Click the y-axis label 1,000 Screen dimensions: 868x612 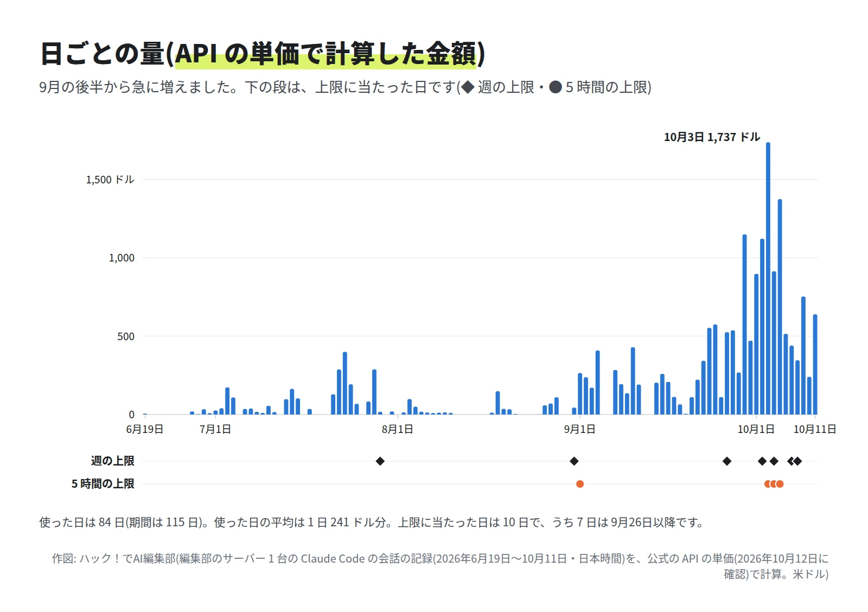[x=122, y=258]
